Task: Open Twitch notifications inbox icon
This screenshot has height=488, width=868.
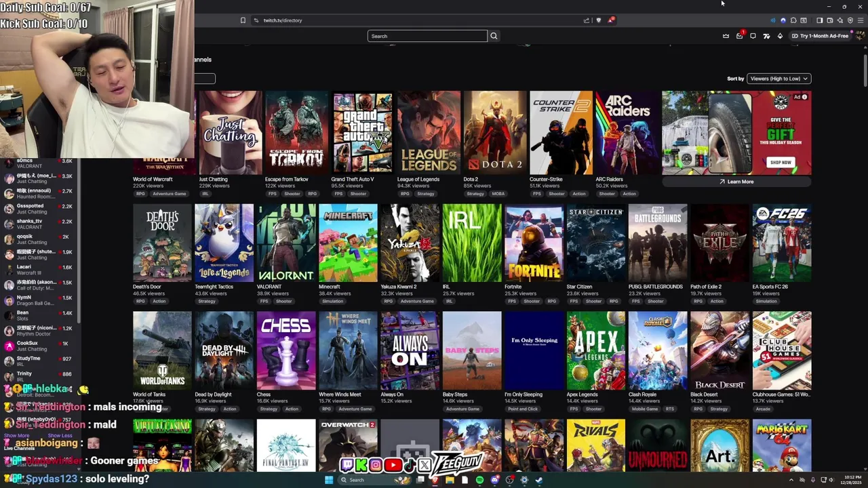Action: (x=739, y=36)
